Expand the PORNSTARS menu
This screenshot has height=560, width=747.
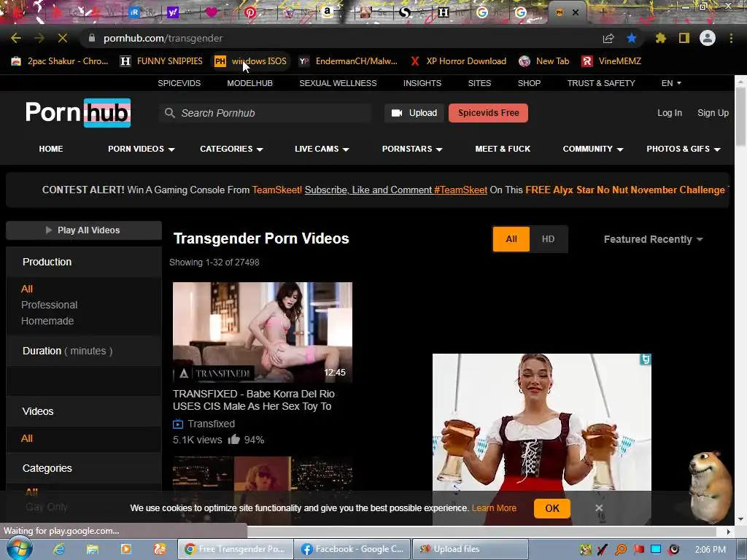413,149
